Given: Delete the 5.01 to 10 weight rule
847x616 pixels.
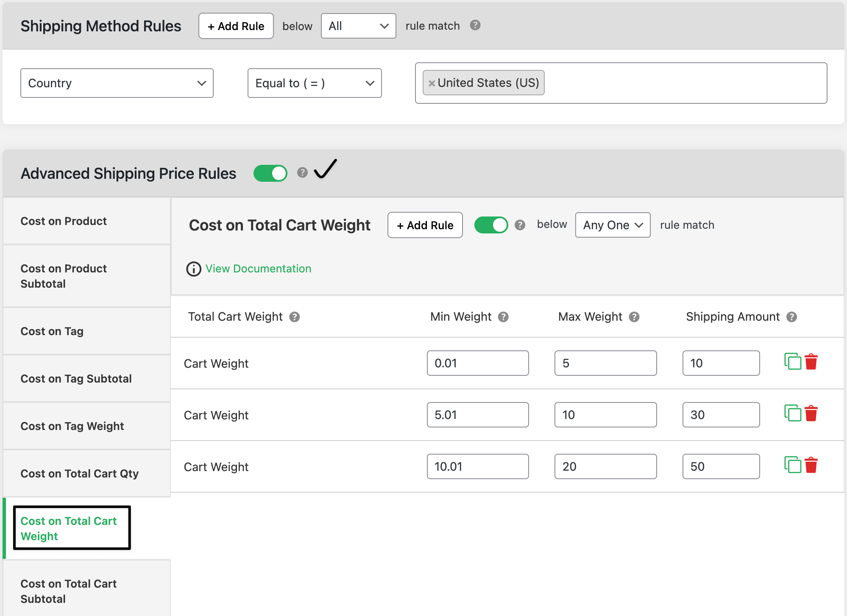Looking at the screenshot, I should coord(811,414).
